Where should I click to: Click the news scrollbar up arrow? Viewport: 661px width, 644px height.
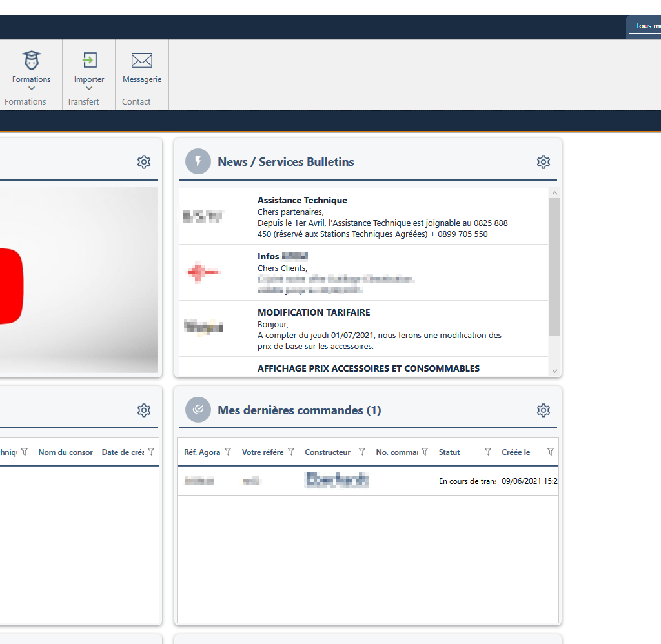554,193
